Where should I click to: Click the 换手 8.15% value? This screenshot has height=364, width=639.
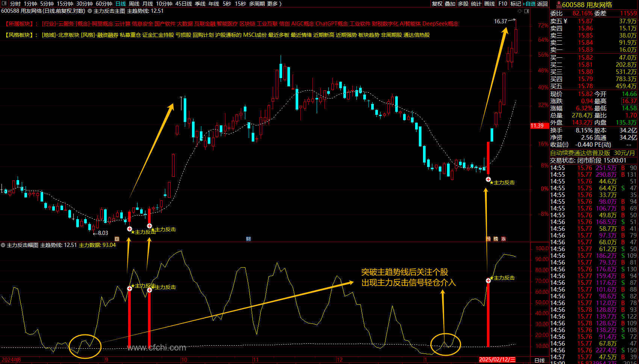(x=584, y=131)
